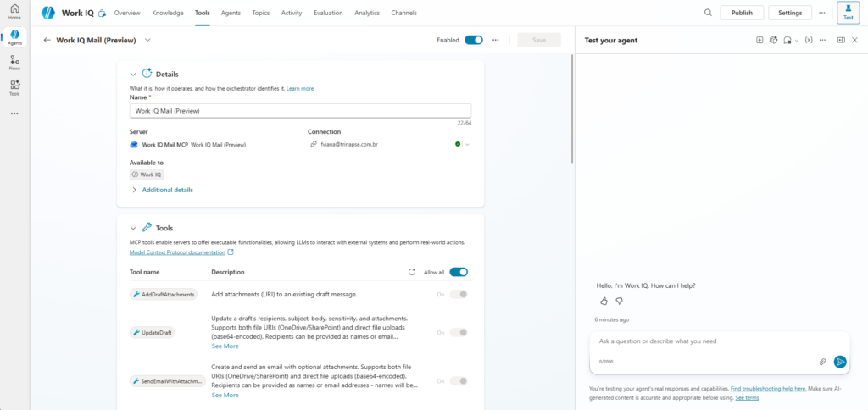The width and height of the screenshot is (868, 410).
Task: Open Agents in left sidebar
Action: (x=14, y=37)
